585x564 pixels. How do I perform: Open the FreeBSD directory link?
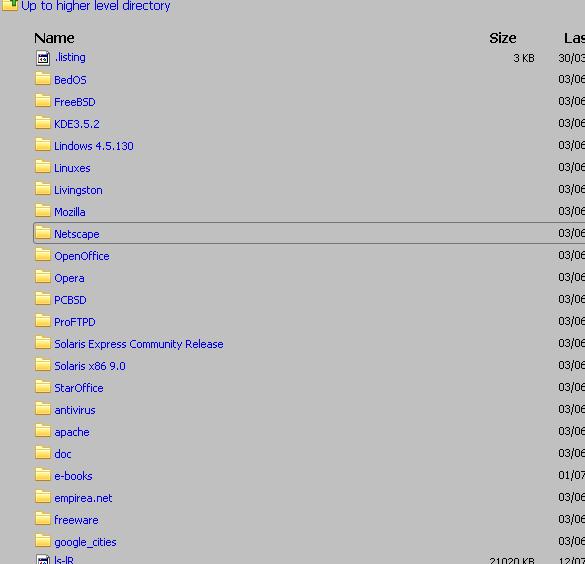coord(75,102)
